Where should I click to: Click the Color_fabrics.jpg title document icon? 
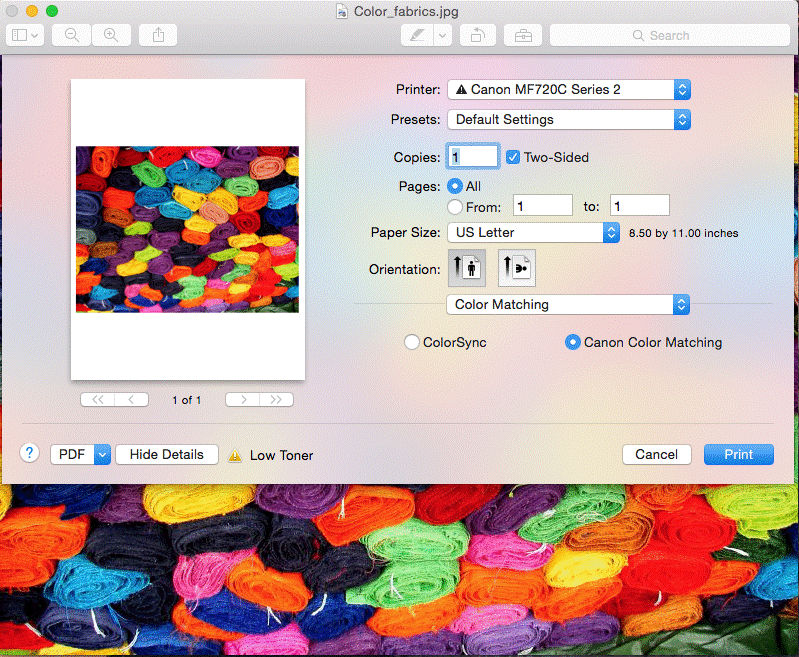(x=342, y=11)
